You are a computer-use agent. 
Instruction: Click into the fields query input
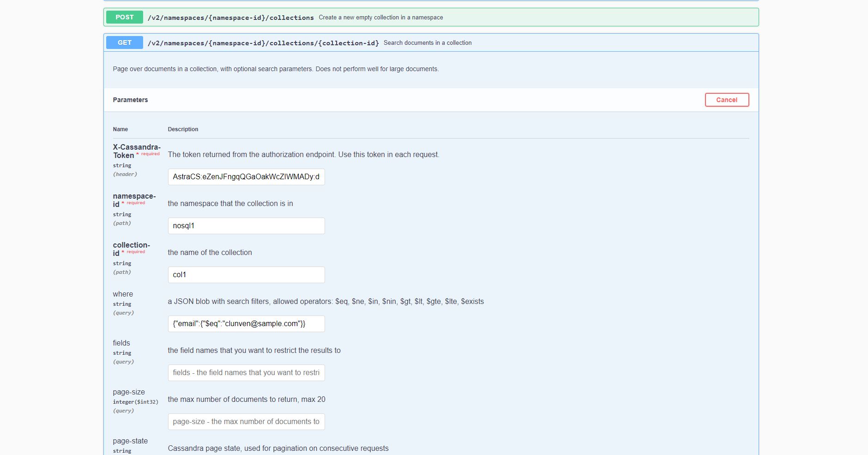[246, 373]
